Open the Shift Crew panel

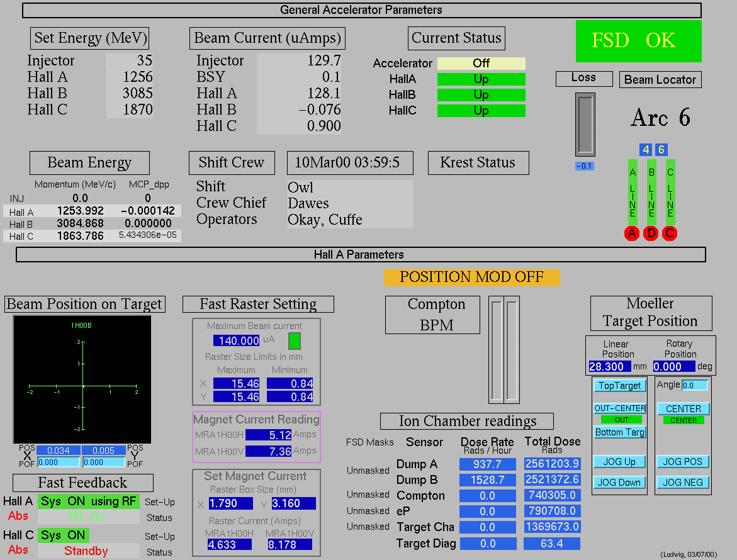click(231, 163)
